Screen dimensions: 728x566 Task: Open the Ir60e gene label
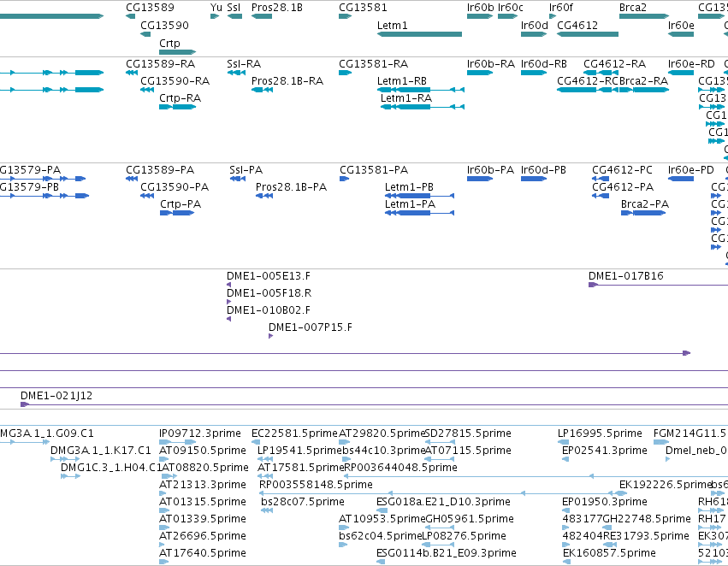click(x=681, y=26)
